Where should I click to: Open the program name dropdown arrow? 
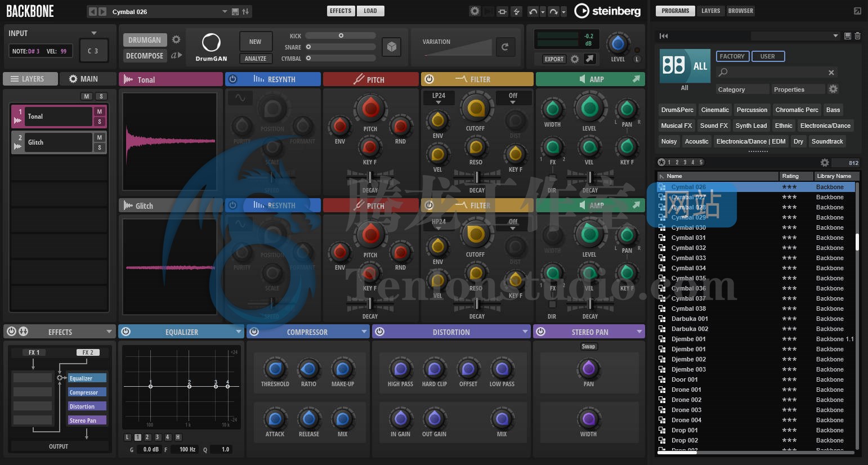pyautogui.click(x=225, y=11)
